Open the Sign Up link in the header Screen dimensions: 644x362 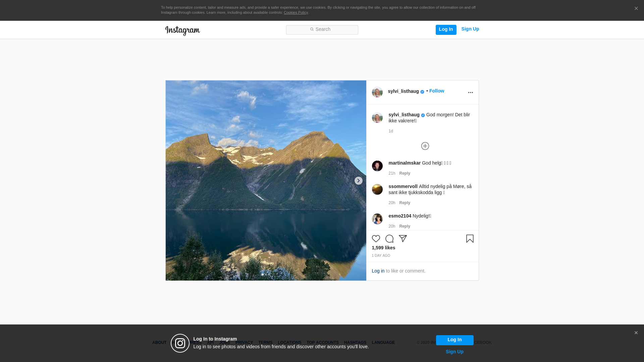(470, 29)
